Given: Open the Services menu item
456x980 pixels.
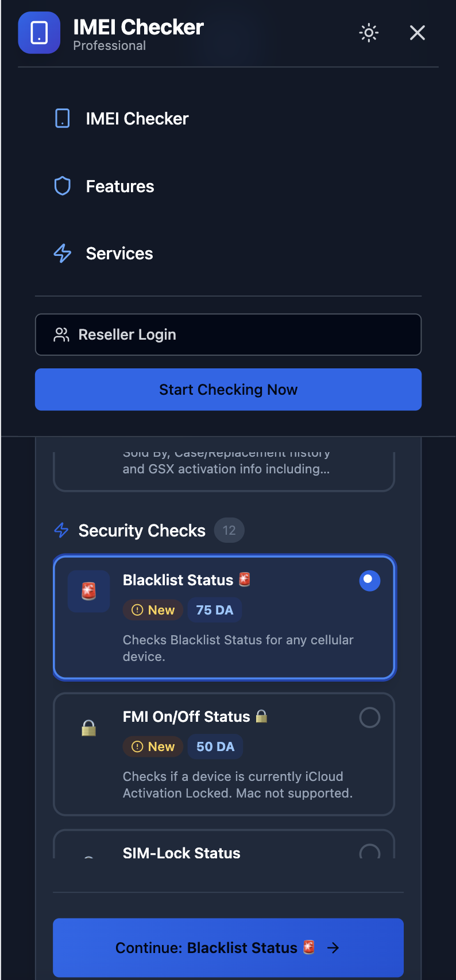Looking at the screenshot, I should click(119, 253).
